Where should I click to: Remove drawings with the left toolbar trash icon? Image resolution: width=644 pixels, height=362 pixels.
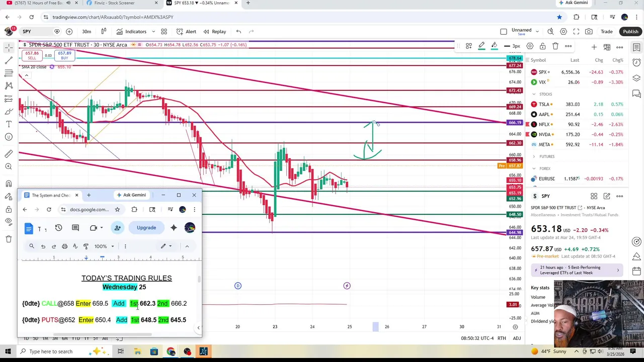(9, 239)
